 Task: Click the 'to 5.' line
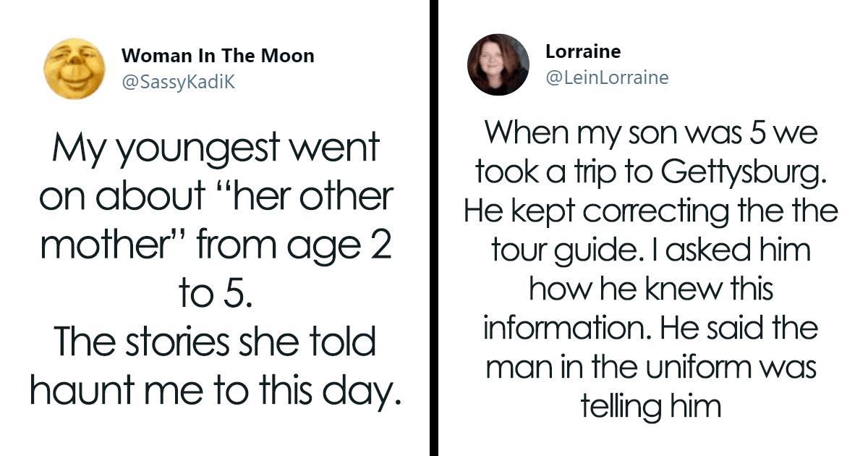(216, 295)
